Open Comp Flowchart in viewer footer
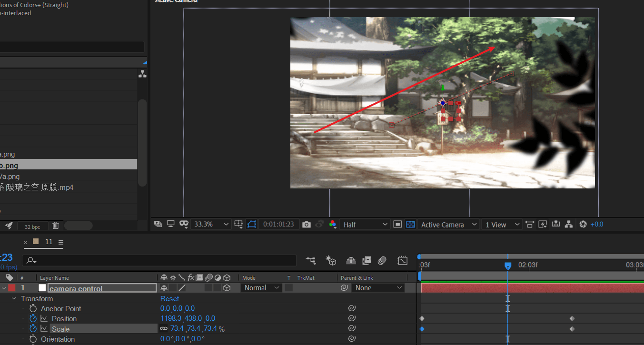Viewport: 644px width, 345px height. (x=568, y=224)
